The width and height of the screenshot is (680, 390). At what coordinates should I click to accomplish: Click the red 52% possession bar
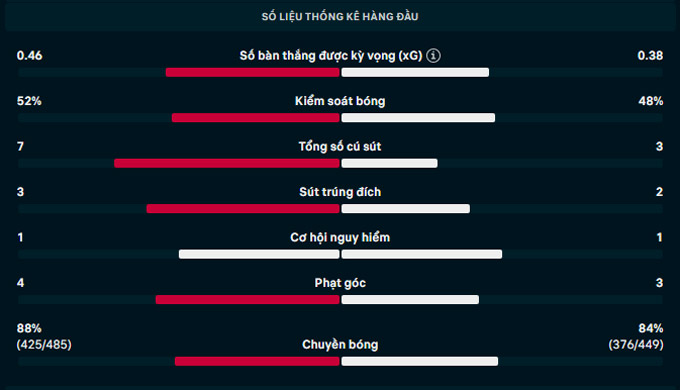[255, 118]
